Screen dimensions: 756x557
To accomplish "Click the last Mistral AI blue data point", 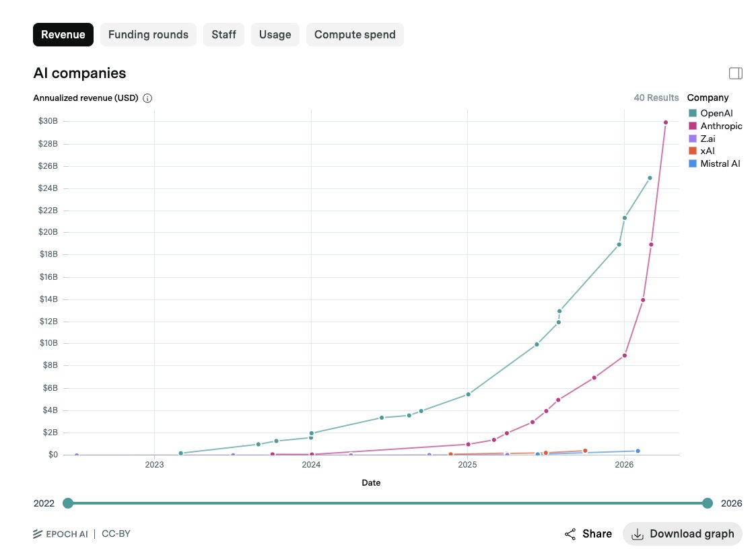I will [638, 451].
